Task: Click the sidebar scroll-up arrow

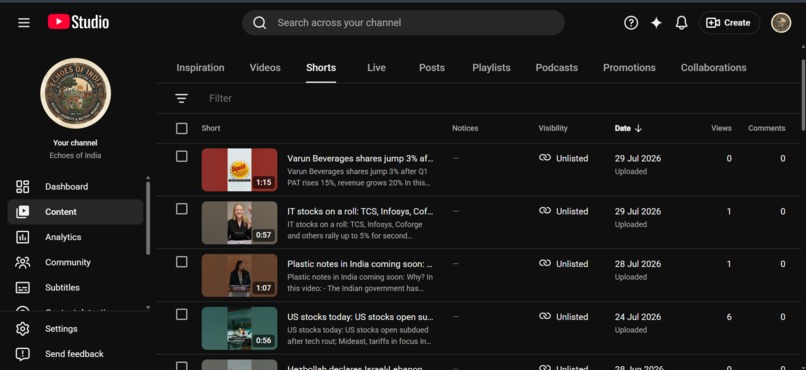Action: point(148,178)
